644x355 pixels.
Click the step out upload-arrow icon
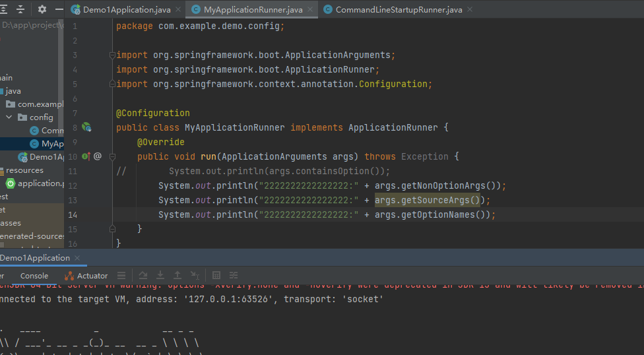[177, 275]
